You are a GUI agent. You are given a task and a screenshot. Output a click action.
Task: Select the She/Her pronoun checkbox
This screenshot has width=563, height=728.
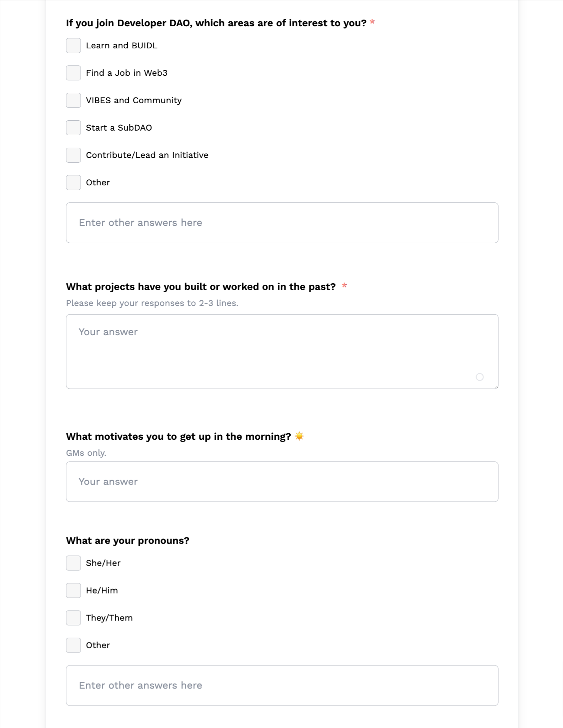(73, 563)
